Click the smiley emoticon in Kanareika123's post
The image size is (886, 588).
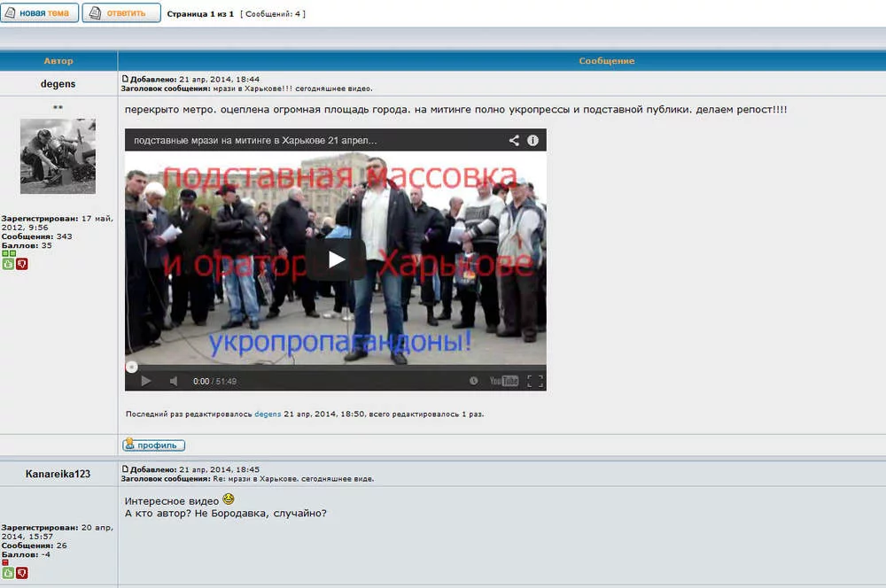[229, 499]
